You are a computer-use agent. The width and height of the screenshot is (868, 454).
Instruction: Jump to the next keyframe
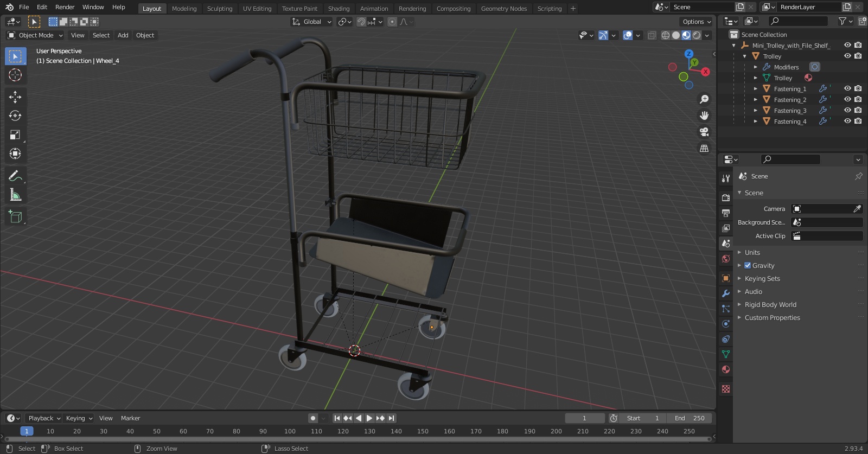pyautogui.click(x=380, y=418)
